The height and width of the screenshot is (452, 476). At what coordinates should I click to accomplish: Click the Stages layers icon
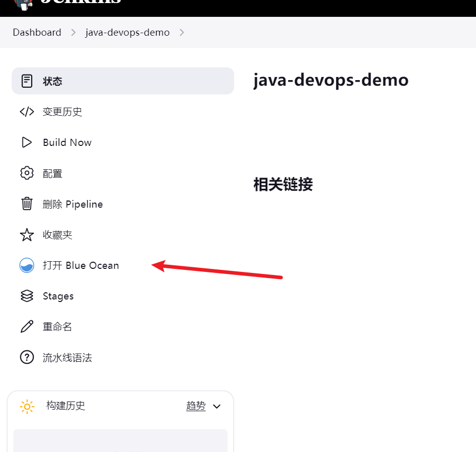point(27,296)
